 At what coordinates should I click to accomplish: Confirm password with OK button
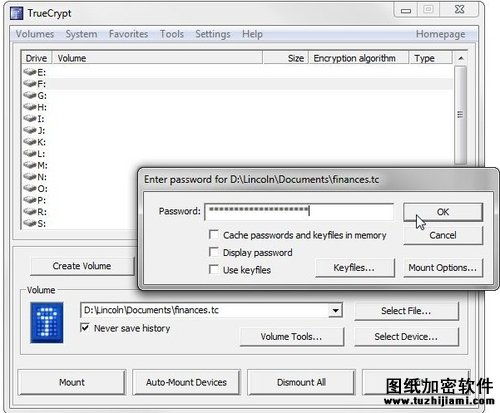coord(443,212)
